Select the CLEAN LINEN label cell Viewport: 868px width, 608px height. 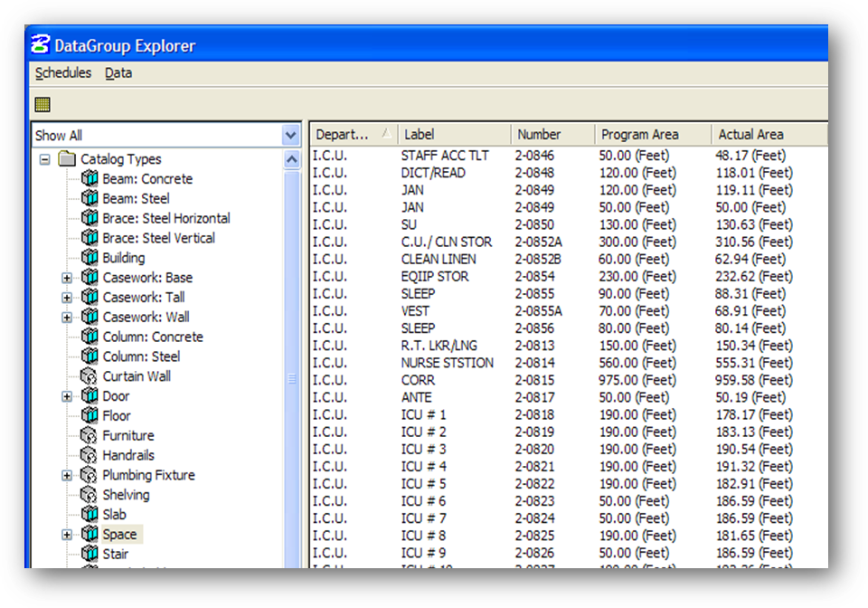tap(439, 259)
